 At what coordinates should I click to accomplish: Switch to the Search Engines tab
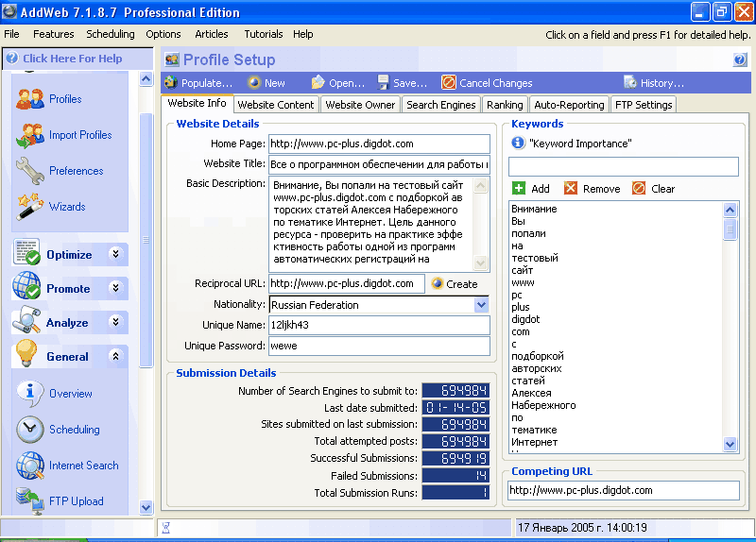click(x=440, y=105)
